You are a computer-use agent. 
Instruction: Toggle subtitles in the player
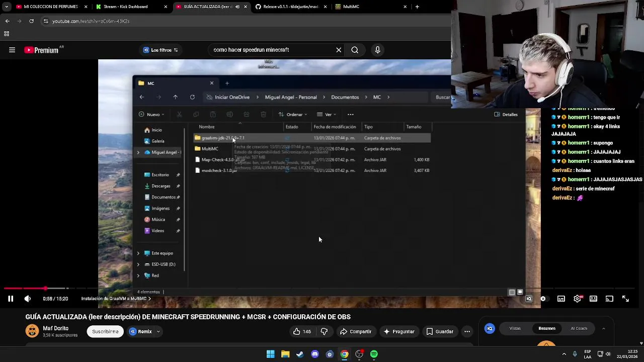561,299
